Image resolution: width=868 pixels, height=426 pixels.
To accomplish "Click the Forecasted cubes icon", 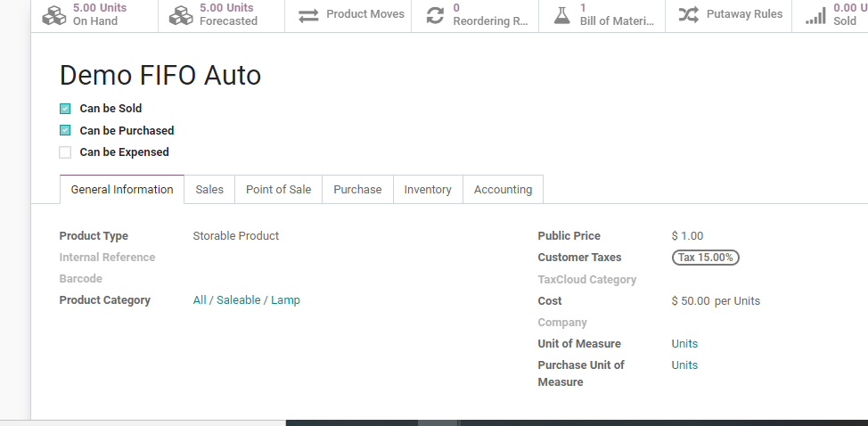I will click(181, 15).
